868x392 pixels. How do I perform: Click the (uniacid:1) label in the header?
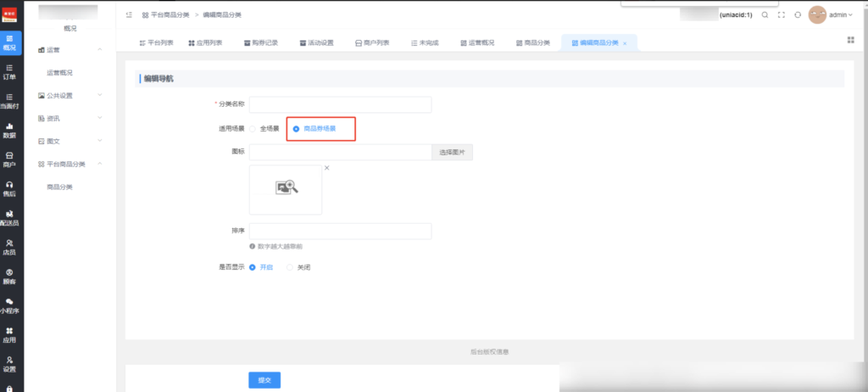tap(736, 15)
